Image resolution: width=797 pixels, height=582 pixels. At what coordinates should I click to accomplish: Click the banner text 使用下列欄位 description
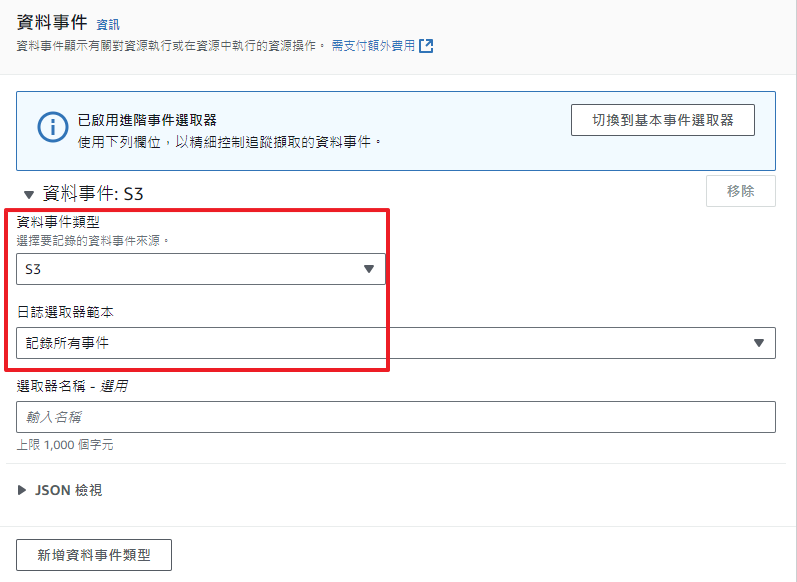pyautogui.click(x=230, y=142)
